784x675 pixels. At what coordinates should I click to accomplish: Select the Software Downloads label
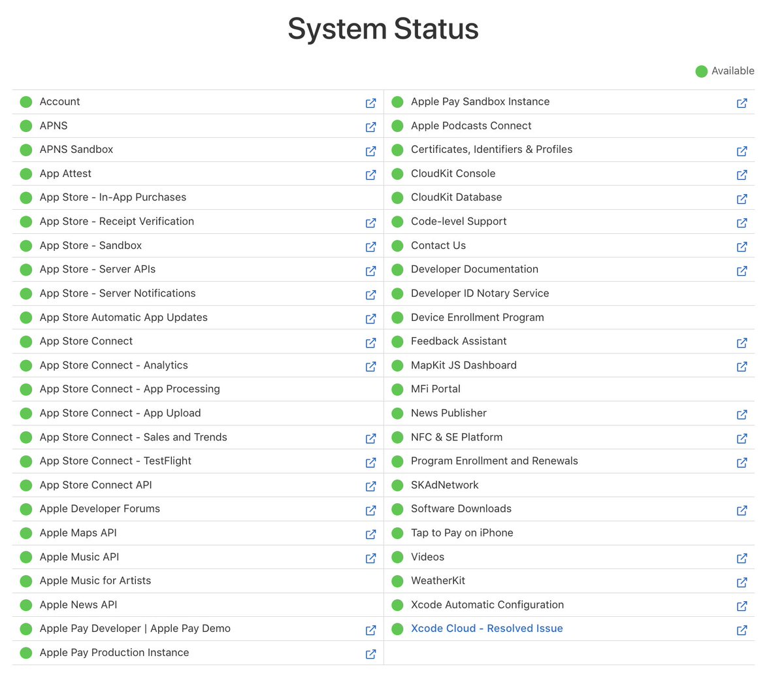(461, 508)
